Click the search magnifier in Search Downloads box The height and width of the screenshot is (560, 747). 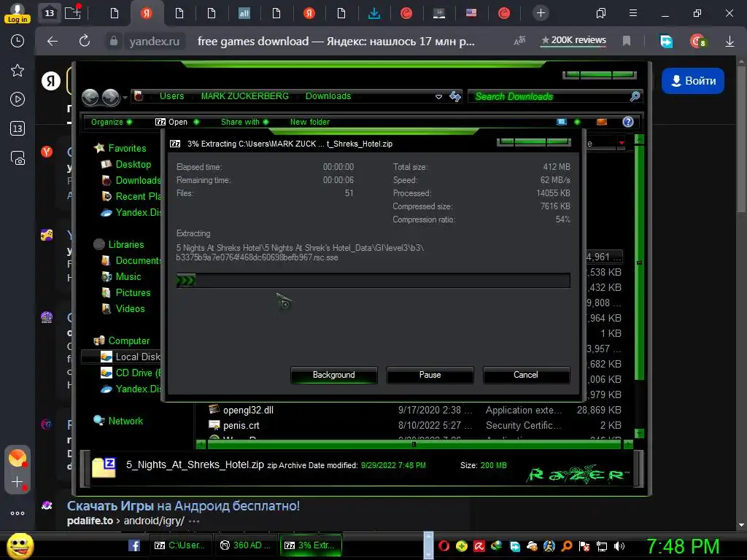[x=635, y=97]
